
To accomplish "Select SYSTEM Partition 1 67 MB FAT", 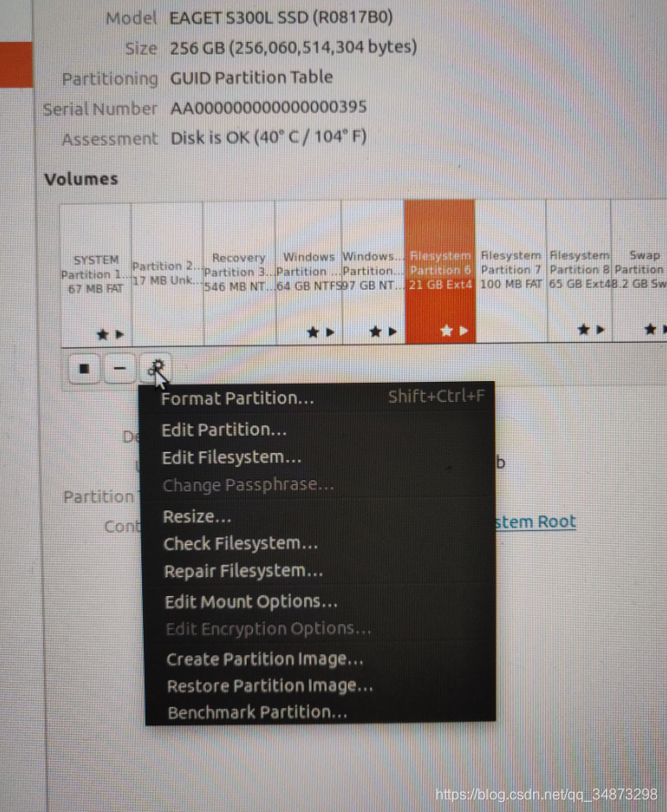I will 97,273.
